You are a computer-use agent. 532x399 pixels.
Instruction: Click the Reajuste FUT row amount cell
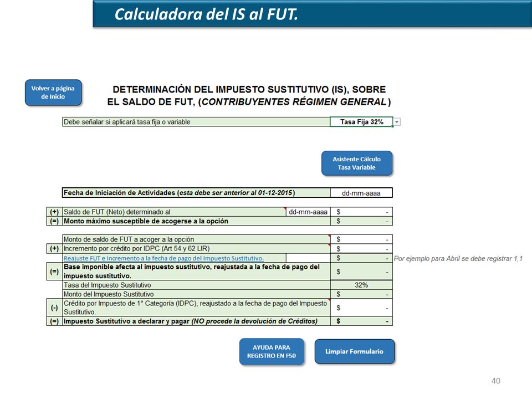click(361, 258)
